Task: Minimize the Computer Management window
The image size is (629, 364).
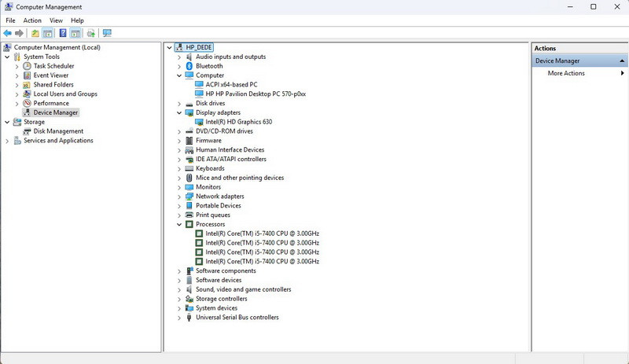Action: click(570, 7)
